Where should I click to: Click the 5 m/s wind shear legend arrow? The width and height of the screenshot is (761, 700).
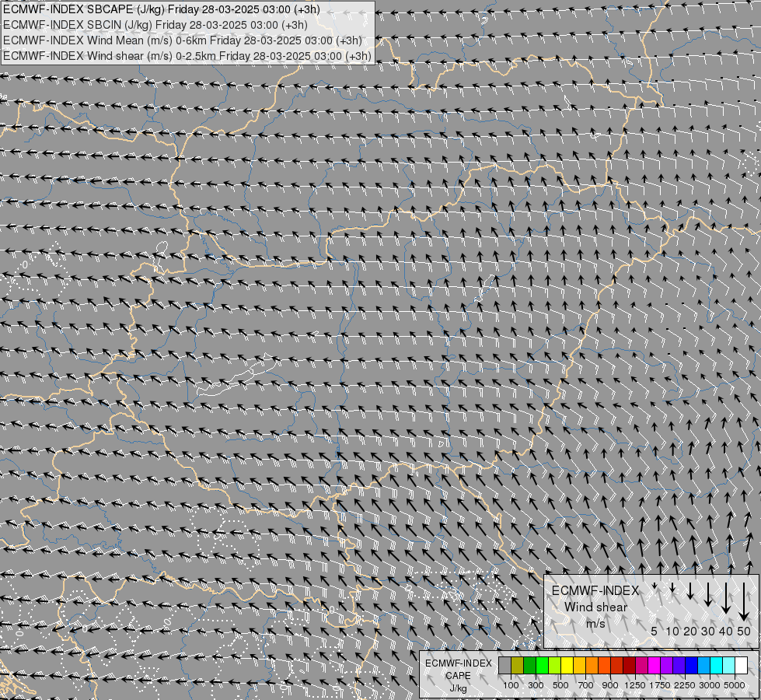point(655,586)
